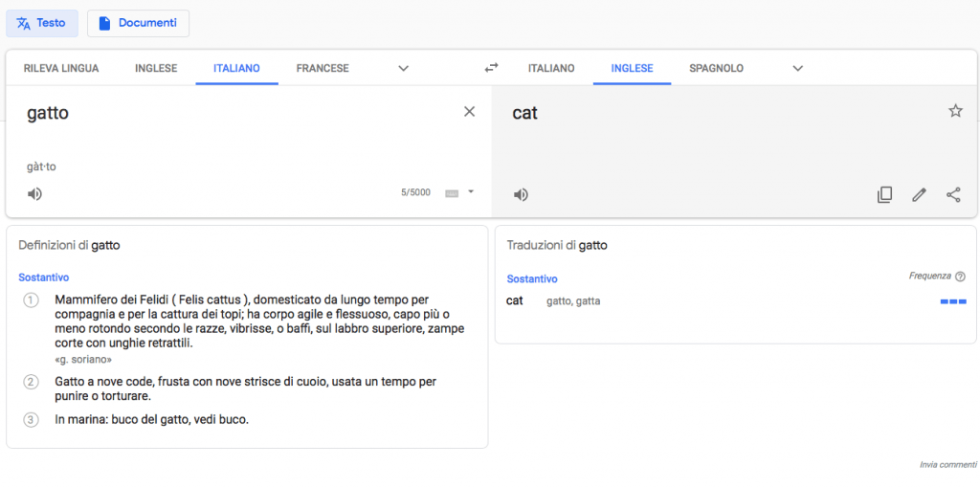Clear the source text gatto
Screen dimensions: 980x488
click(469, 112)
